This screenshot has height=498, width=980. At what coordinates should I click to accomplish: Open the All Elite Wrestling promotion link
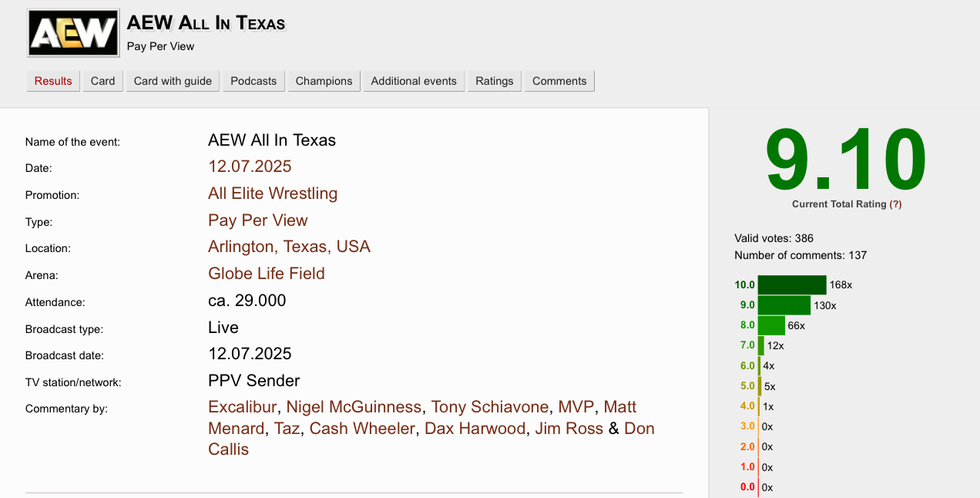(x=273, y=193)
